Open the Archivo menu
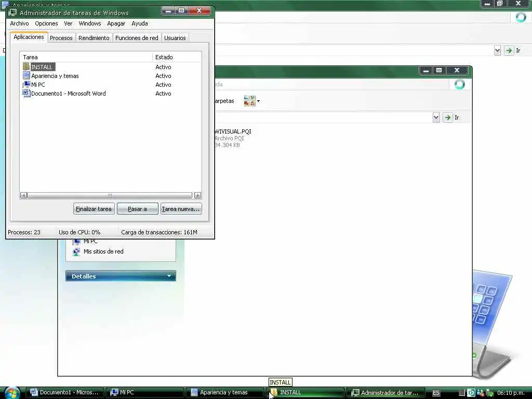The width and height of the screenshot is (532, 399). pyautogui.click(x=19, y=23)
